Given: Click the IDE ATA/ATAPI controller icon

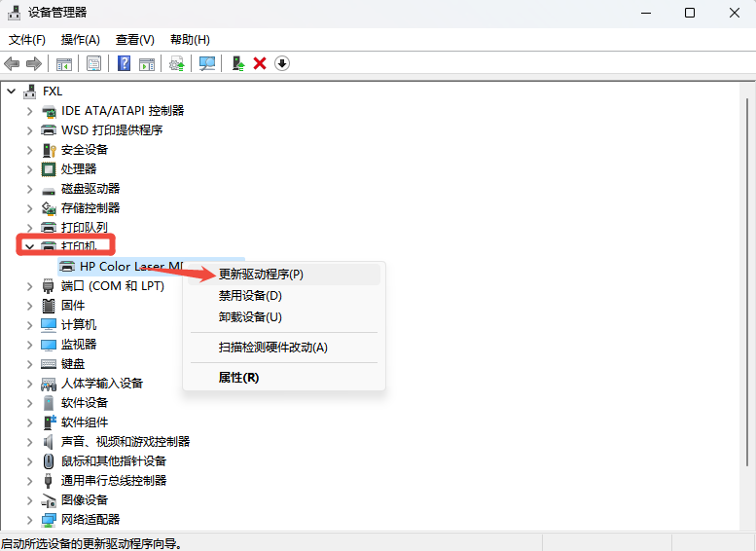Looking at the screenshot, I should (49, 111).
